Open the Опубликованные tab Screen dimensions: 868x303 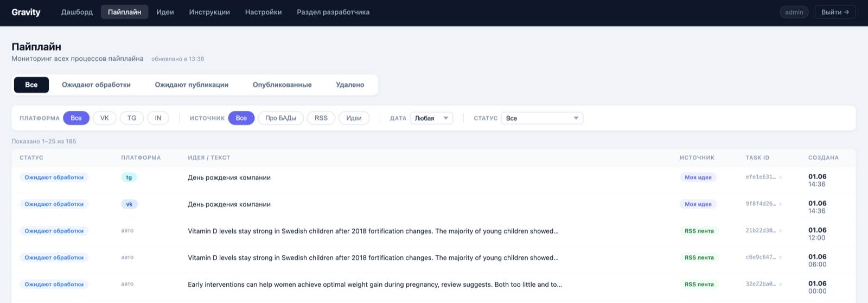pos(282,85)
